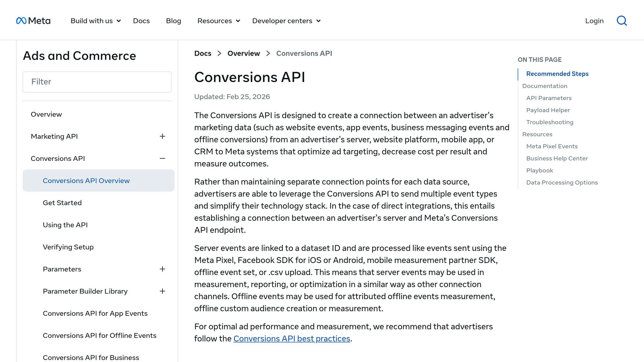Jump to Meta Pixel Events section
This screenshot has width=644, height=362.
click(x=552, y=146)
